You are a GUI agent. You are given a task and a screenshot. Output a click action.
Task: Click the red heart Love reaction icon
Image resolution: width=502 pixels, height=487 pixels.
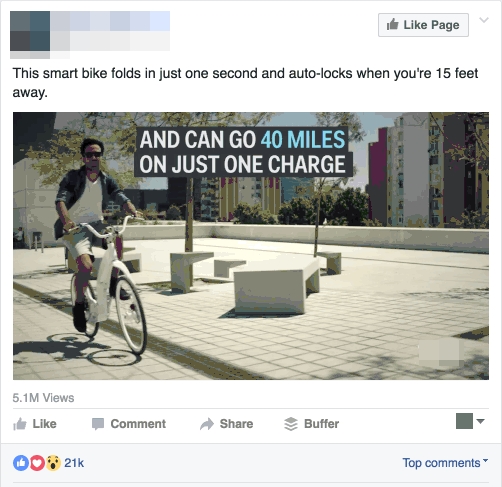point(37,463)
